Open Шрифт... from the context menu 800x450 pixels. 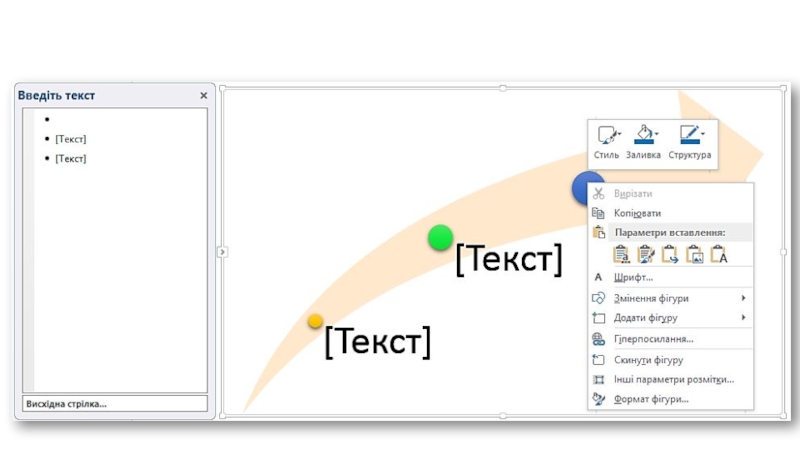633,277
